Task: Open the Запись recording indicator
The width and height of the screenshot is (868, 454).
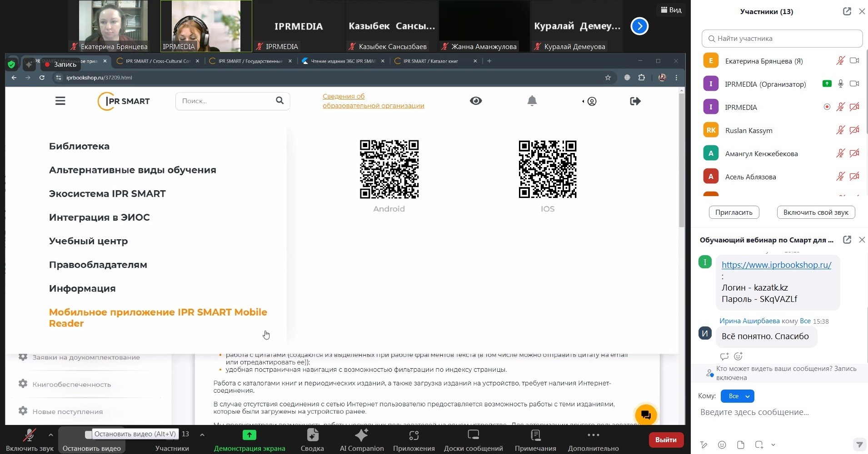Action: [x=60, y=64]
